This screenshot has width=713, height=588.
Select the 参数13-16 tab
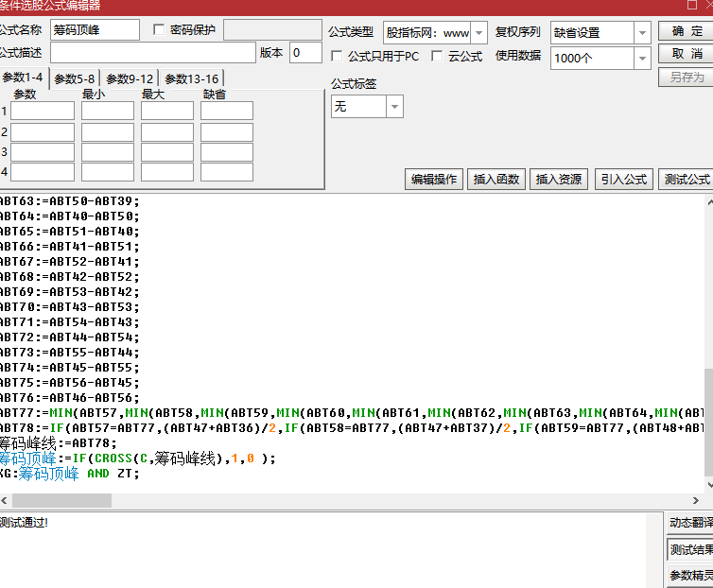[191, 78]
